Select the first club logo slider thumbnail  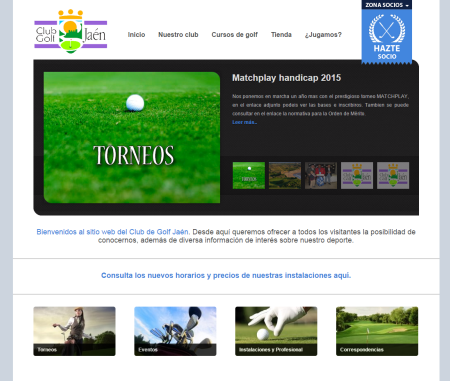(x=357, y=175)
